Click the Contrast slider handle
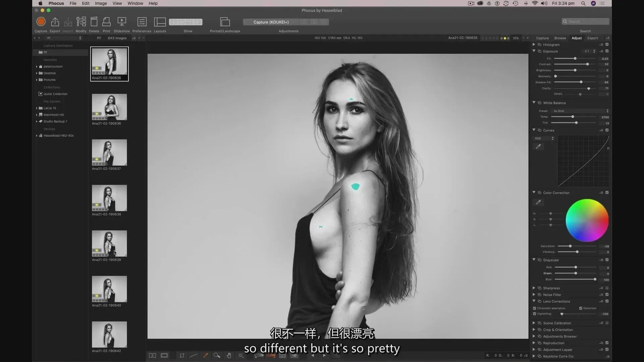The image size is (644, 362). (x=587, y=64)
